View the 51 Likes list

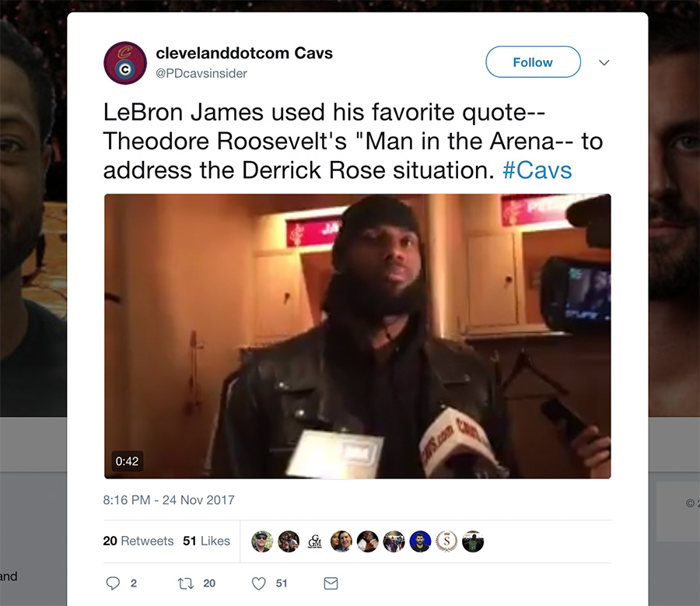pos(206,541)
